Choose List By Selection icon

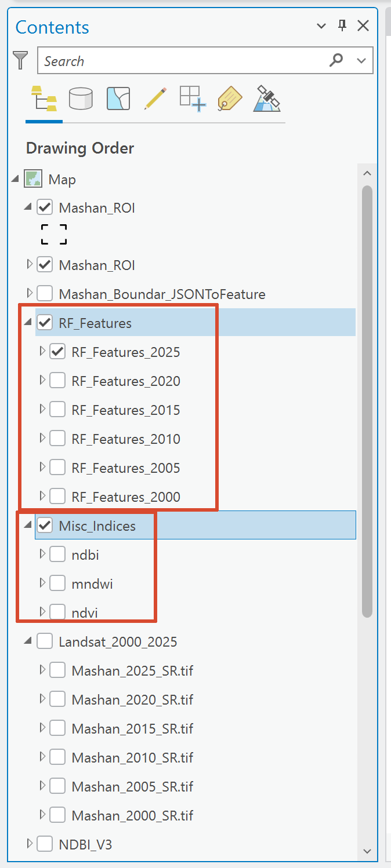click(118, 99)
